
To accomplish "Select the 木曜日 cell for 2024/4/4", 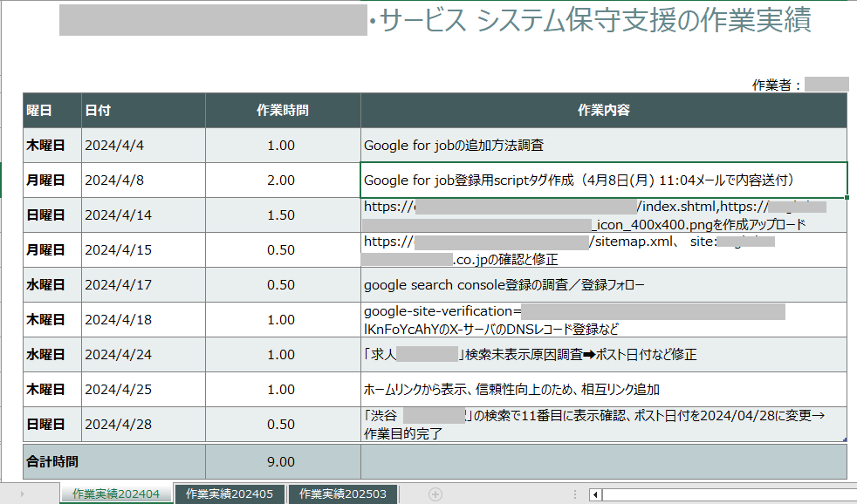I will click(x=52, y=146).
